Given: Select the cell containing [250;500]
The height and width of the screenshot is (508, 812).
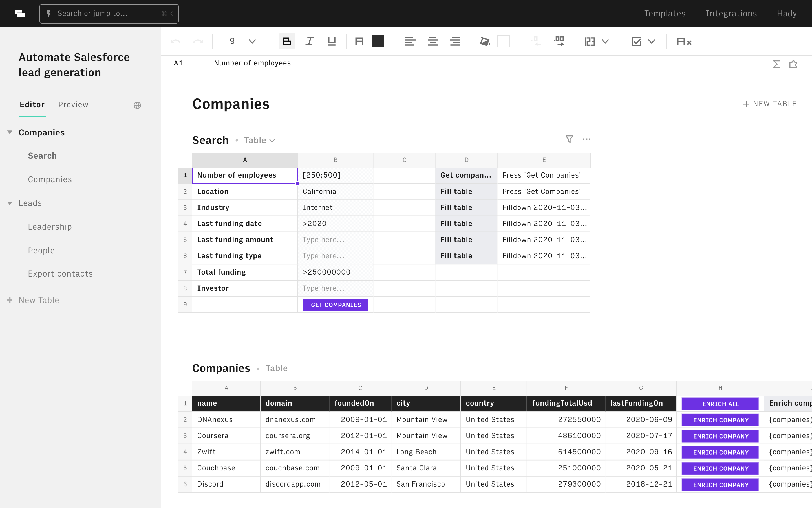Looking at the screenshot, I should pos(335,175).
